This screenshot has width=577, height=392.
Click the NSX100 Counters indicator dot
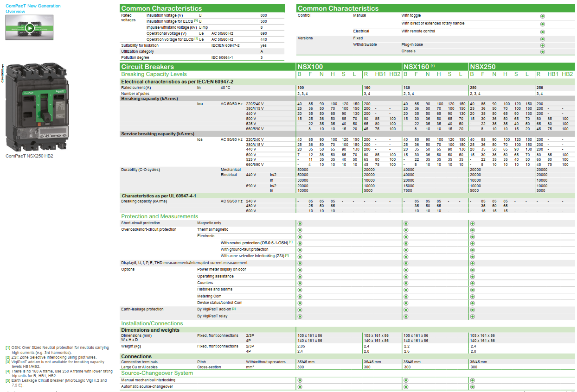[300, 283]
